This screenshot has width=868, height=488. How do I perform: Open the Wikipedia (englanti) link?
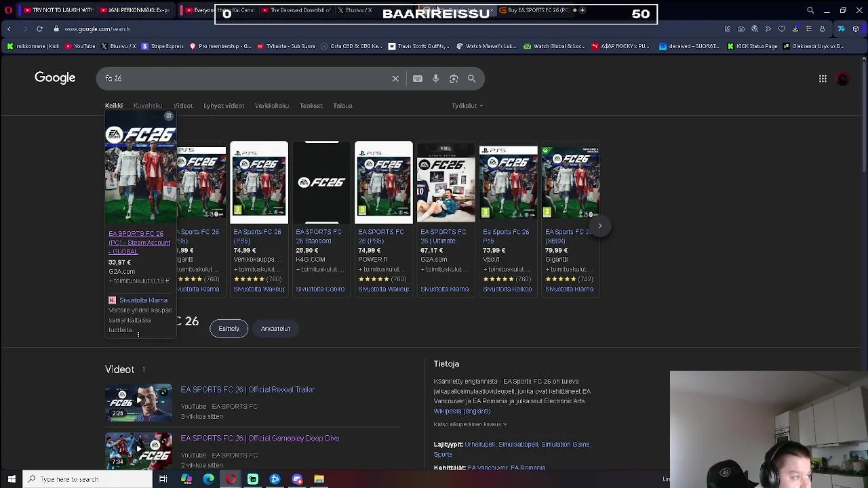[x=462, y=411]
